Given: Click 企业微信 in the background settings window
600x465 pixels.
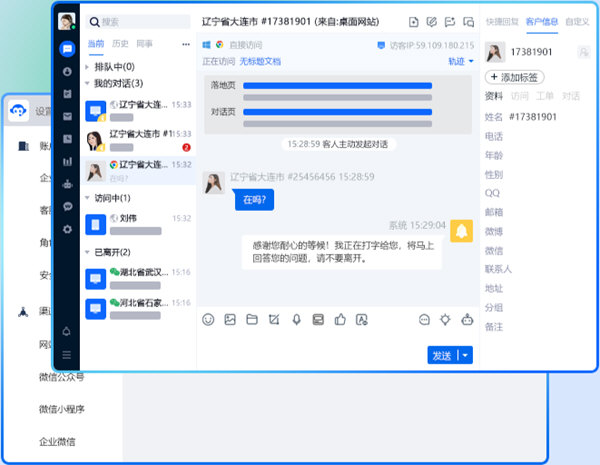Looking at the screenshot, I should [57, 442].
